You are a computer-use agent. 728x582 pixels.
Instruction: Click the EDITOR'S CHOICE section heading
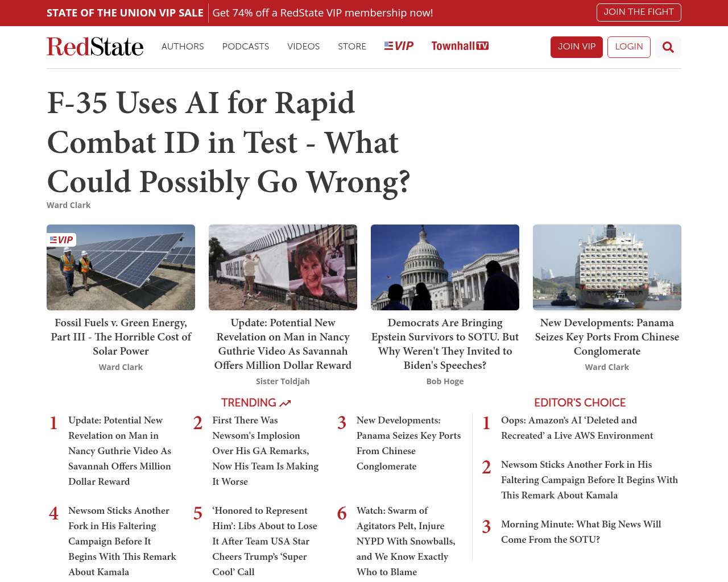point(580,403)
